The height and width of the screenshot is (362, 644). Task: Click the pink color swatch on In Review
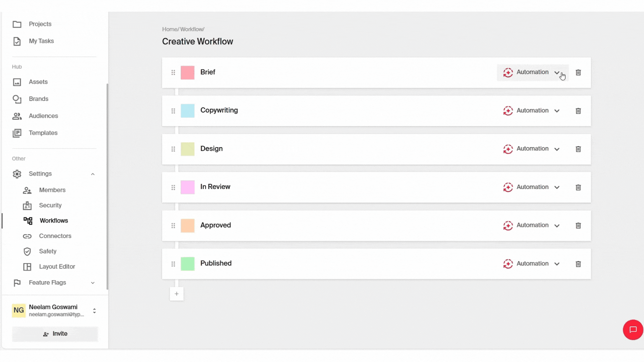pos(187,187)
